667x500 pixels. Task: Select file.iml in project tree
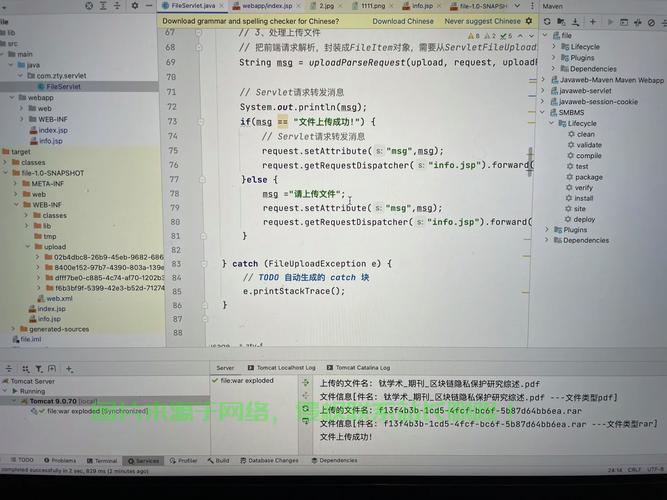coord(27,339)
